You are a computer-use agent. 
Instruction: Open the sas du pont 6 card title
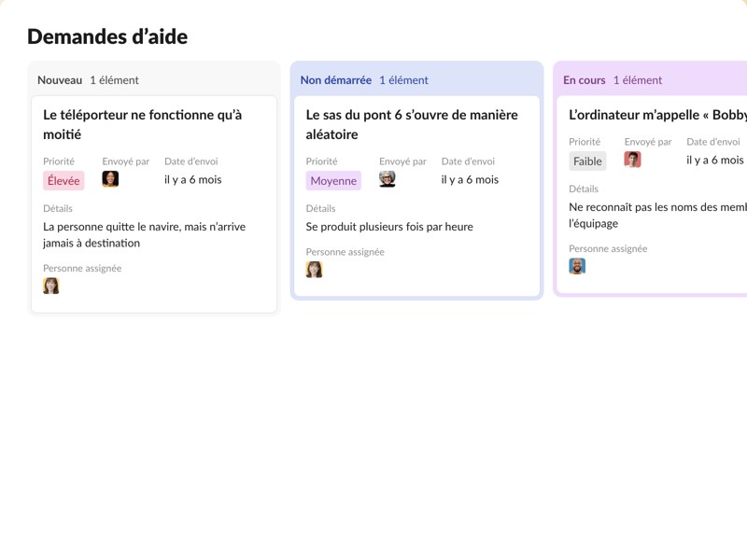[412, 124]
